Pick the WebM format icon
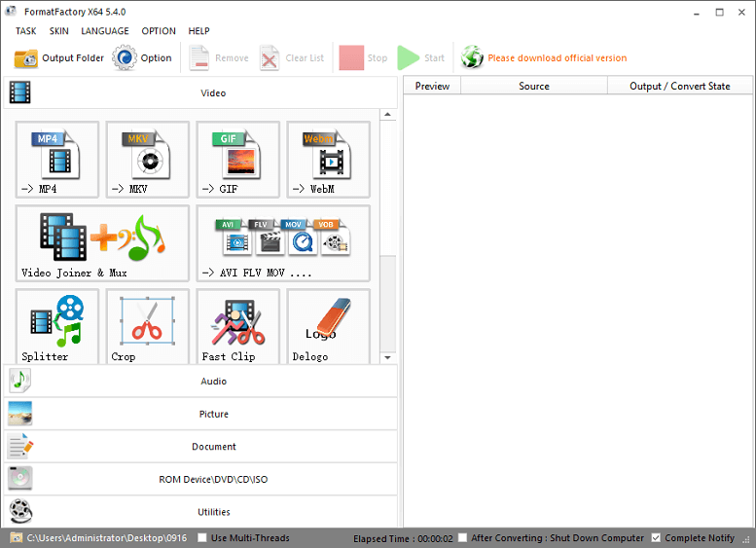 [x=328, y=161]
